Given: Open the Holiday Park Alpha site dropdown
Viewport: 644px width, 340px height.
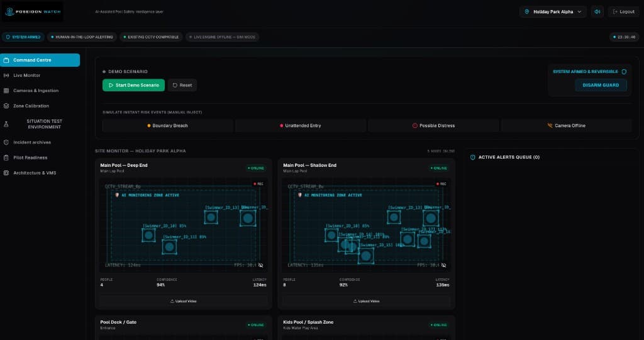Looking at the screenshot, I should coord(553,12).
